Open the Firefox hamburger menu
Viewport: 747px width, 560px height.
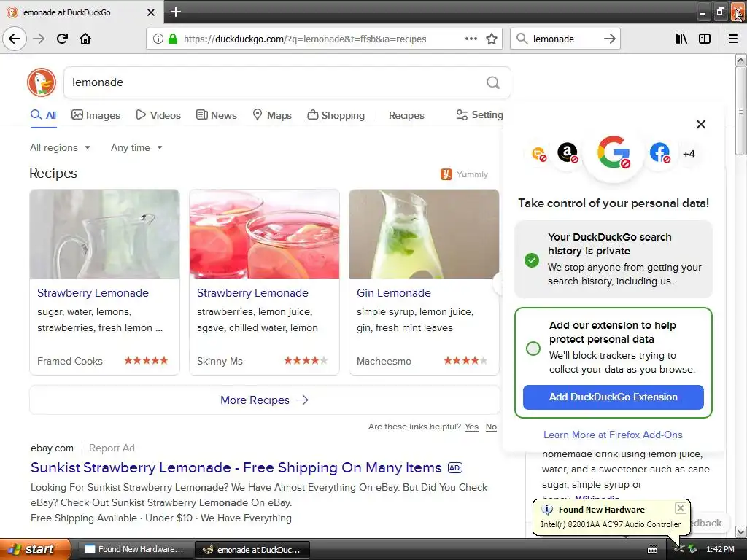click(x=733, y=39)
